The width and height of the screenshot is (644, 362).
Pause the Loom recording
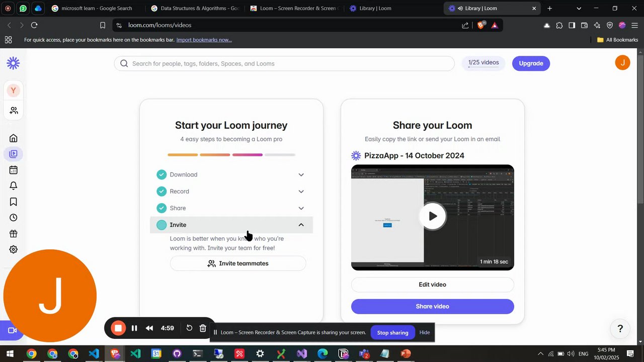134,328
